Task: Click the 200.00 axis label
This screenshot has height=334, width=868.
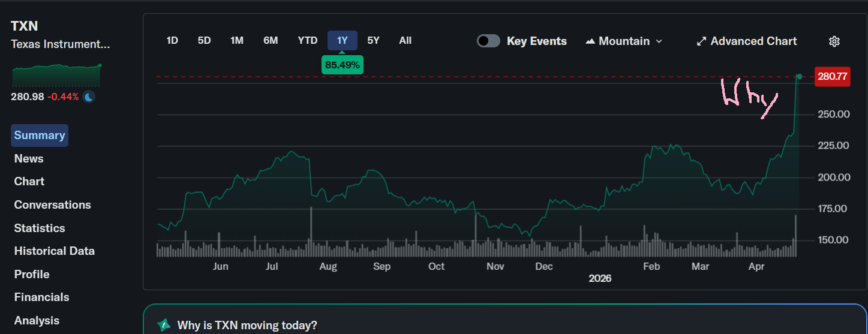Action: (833, 177)
